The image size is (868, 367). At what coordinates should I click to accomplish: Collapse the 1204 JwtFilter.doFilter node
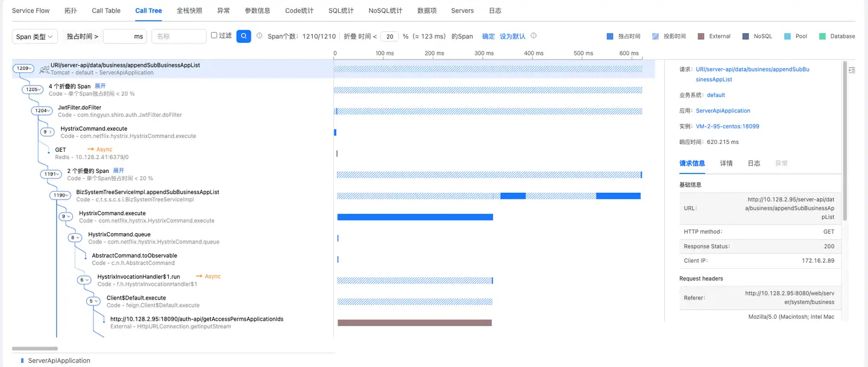click(x=42, y=111)
